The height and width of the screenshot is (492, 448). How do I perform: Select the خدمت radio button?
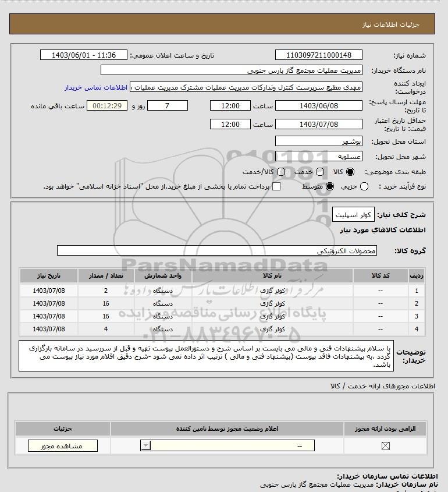[x=320, y=172]
